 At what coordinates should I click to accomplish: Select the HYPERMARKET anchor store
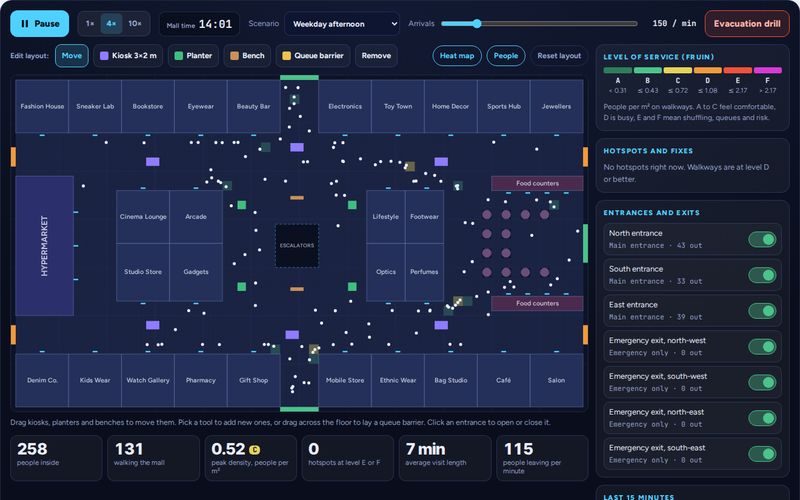click(x=44, y=245)
